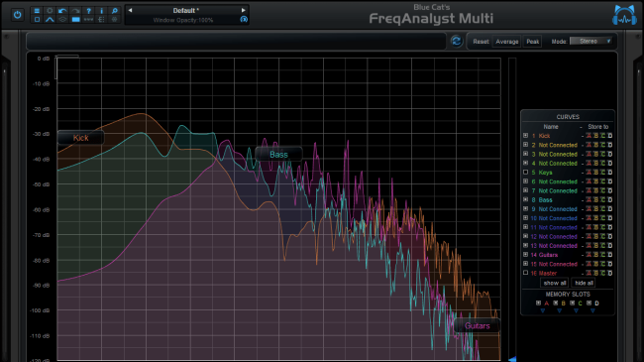Enable the Keys curve checkbox

[525, 172]
